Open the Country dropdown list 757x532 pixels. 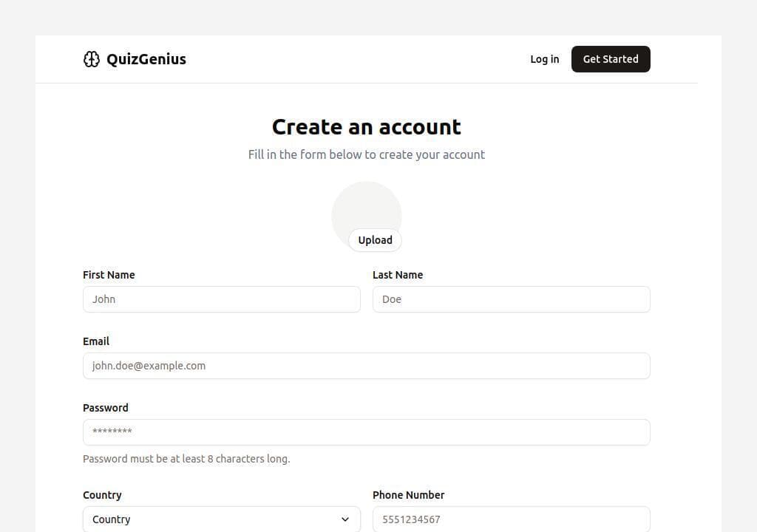214,519
